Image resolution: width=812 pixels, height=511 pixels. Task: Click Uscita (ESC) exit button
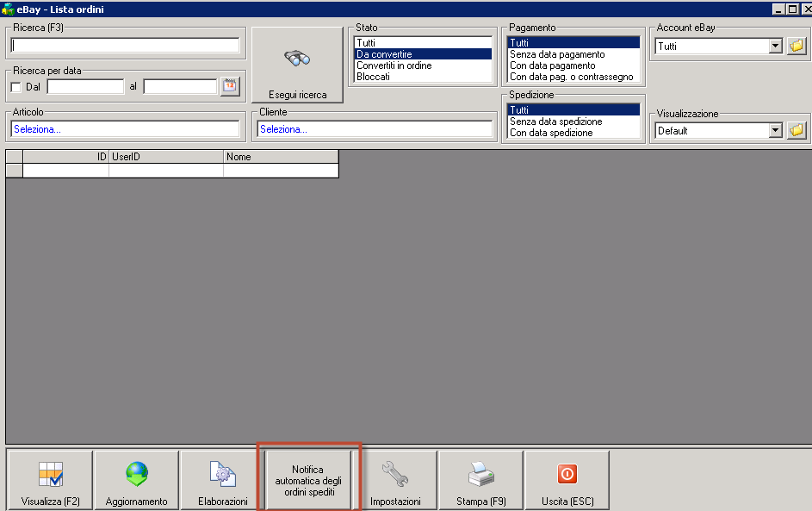click(x=567, y=481)
